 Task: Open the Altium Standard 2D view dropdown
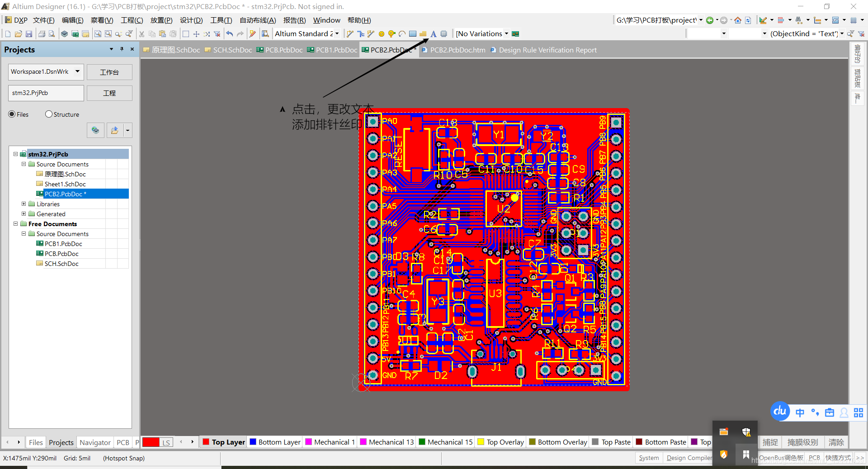[337, 34]
